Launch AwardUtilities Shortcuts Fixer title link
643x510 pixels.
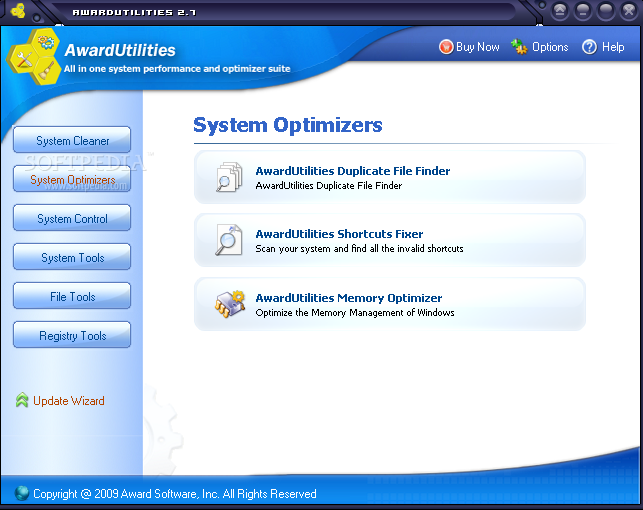(339, 234)
